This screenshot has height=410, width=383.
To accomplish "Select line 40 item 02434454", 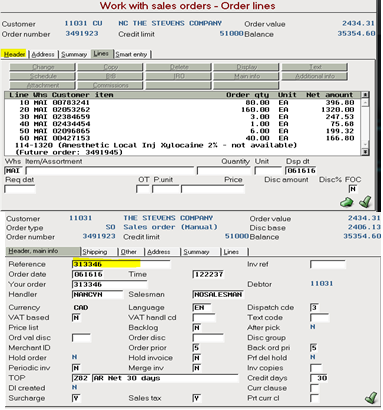I will pos(183,124).
